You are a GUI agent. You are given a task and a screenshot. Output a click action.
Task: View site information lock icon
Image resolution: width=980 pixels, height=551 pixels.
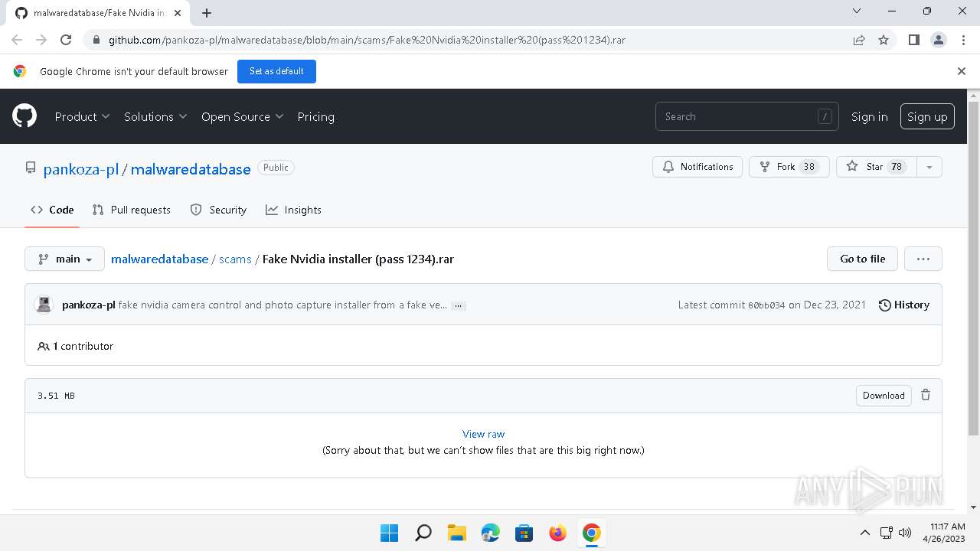coord(96,40)
